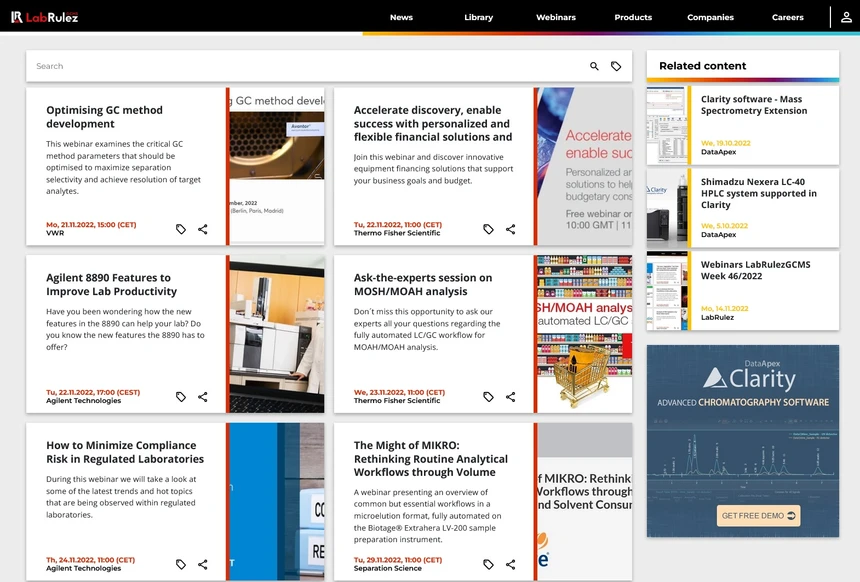
Task: Click the GET FREE DEMO button
Action: pos(759,516)
